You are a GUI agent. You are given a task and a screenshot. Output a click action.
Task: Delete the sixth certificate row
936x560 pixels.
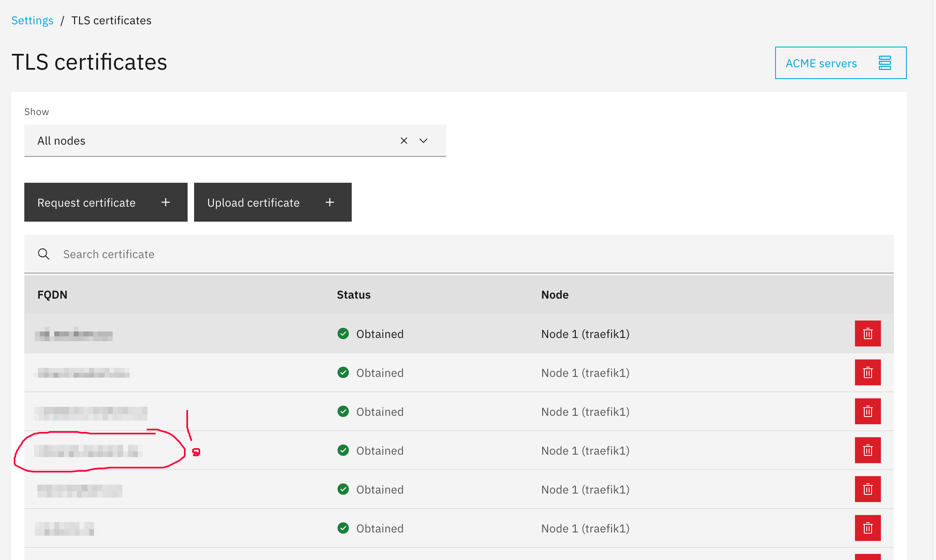tap(868, 528)
